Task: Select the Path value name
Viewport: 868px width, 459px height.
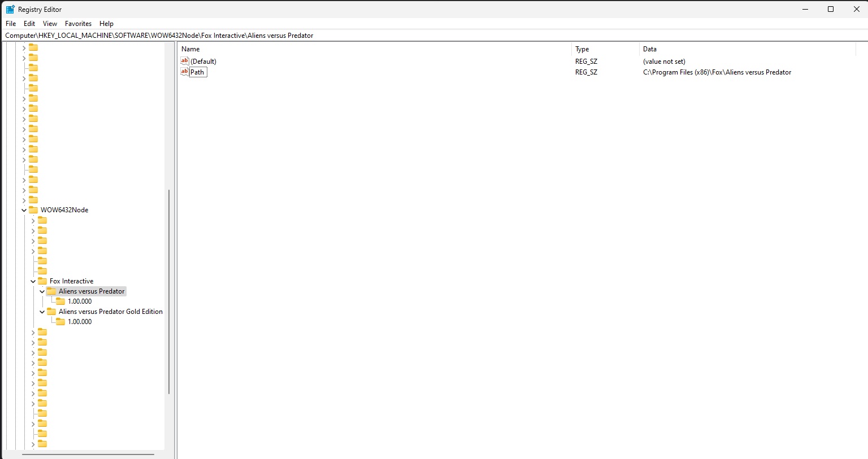Action: (x=197, y=72)
